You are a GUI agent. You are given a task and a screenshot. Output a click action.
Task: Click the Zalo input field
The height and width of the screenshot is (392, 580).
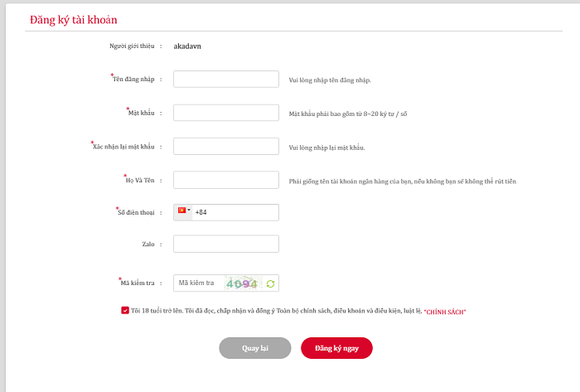tap(225, 244)
